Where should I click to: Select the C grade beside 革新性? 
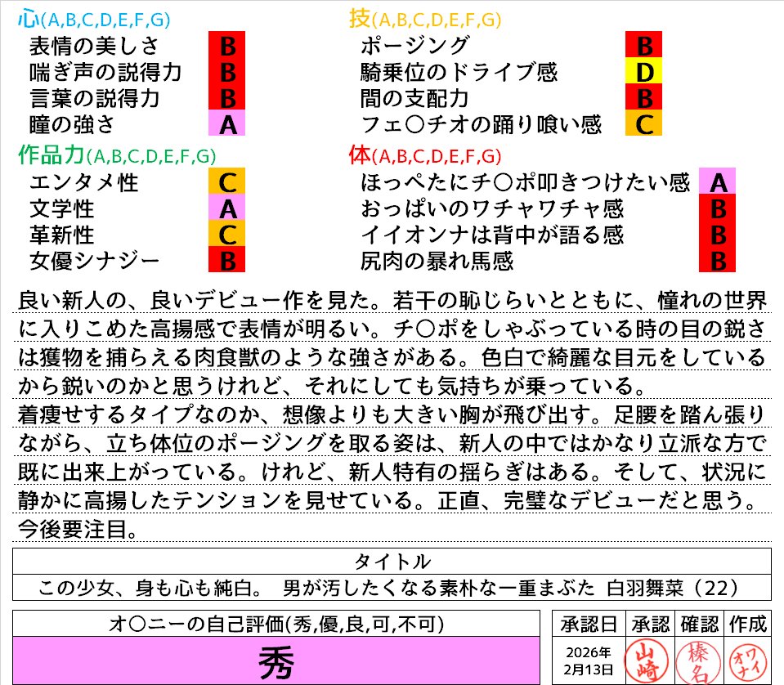[x=227, y=233]
